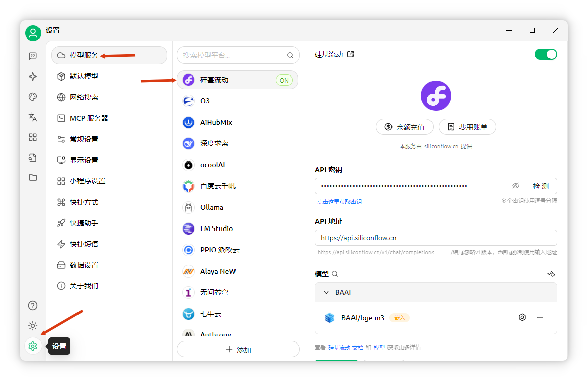The width and height of the screenshot is (588, 381).
Task: Click into the API 地址 field
Action: tap(436, 238)
